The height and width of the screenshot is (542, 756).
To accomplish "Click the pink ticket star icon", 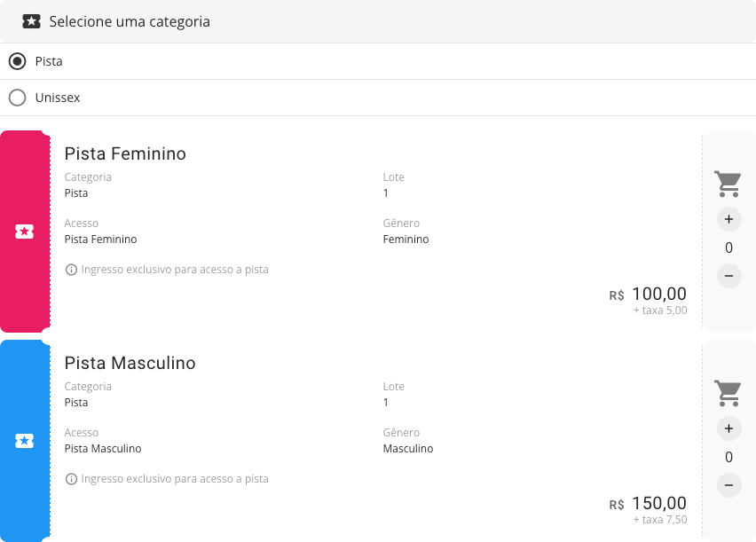I will (x=24, y=232).
